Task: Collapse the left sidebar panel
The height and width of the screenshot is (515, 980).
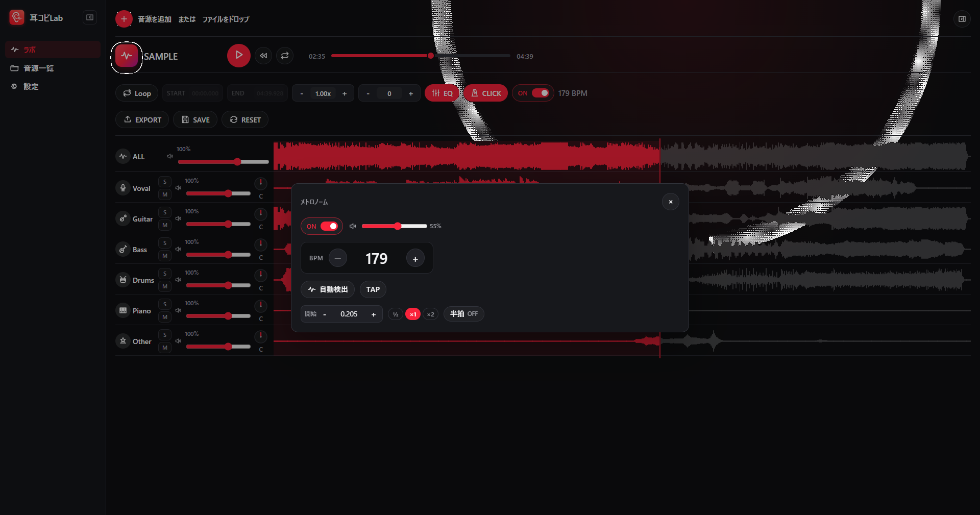Action: click(x=90, y=18)
